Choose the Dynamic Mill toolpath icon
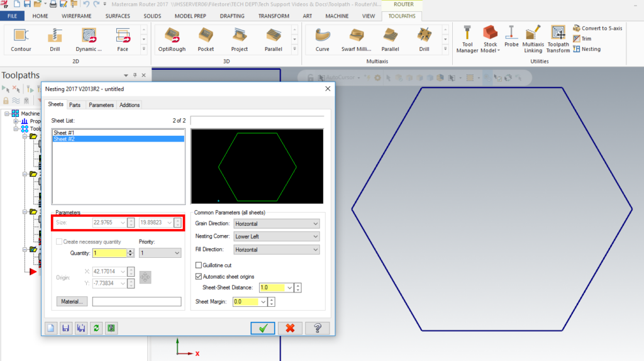644x361 pixels. click(x=89, y=40)
